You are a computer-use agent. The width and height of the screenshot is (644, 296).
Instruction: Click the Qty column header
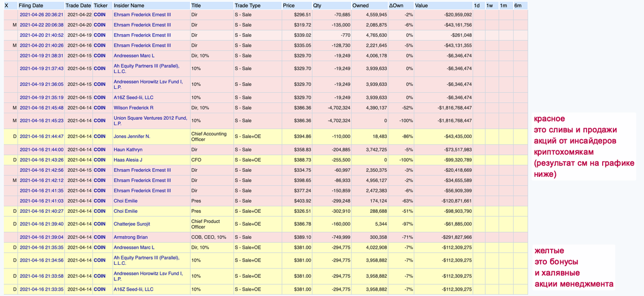pyautogui.click(x=317, y=5)
